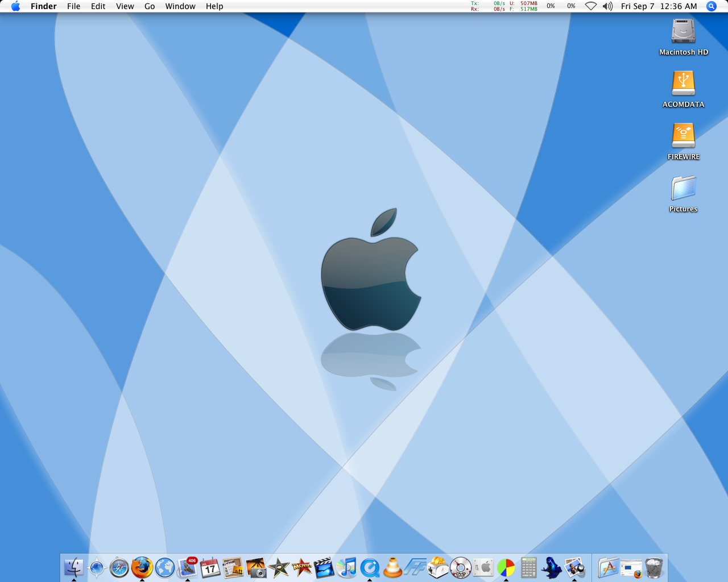Open the Trash in Dock
This screenshot has width=728, height=582.
tap(654, 567)
